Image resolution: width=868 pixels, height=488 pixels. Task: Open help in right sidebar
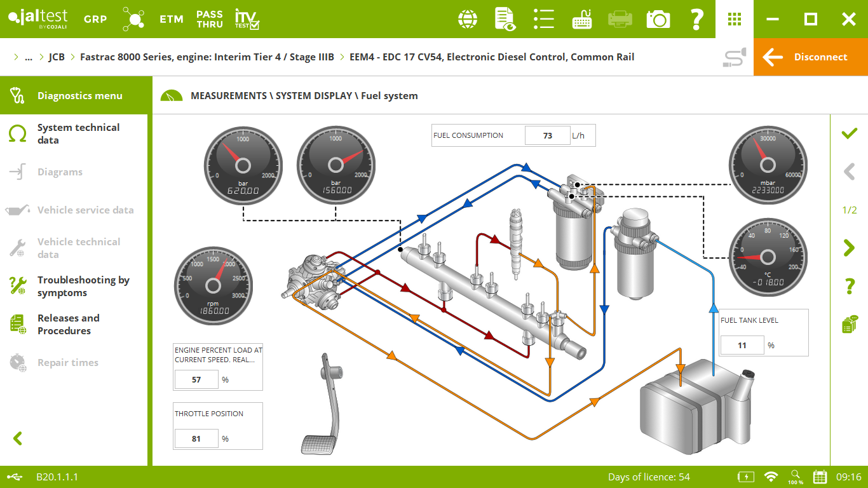[850, 286]
